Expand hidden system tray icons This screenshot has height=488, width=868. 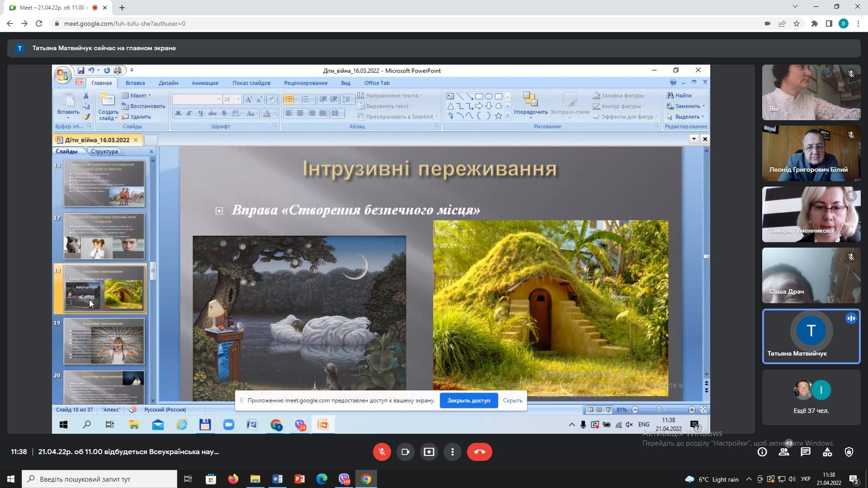[749, 479]
